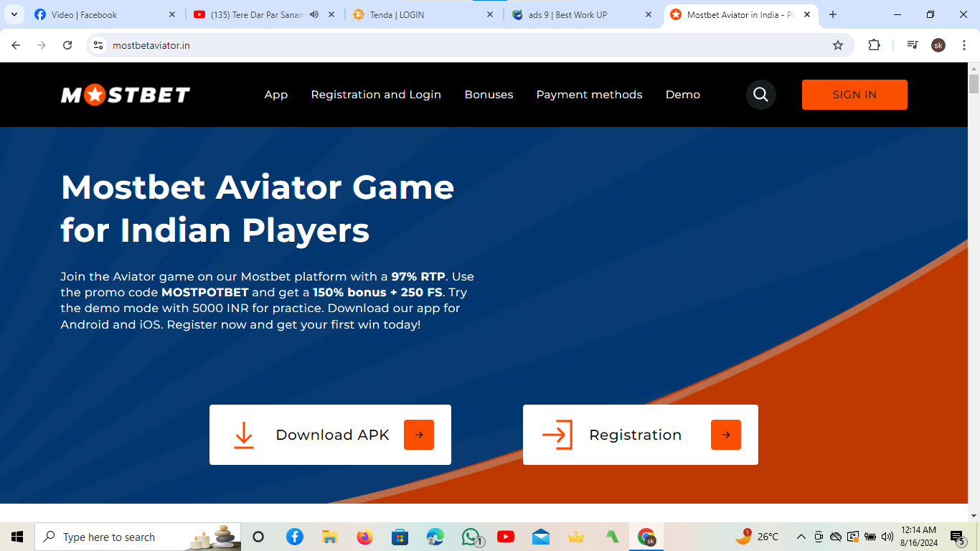This screenshot has height=551, width=980.
Task: Open Microsoft Edge in taskbar
Action: tap(435, 537)
